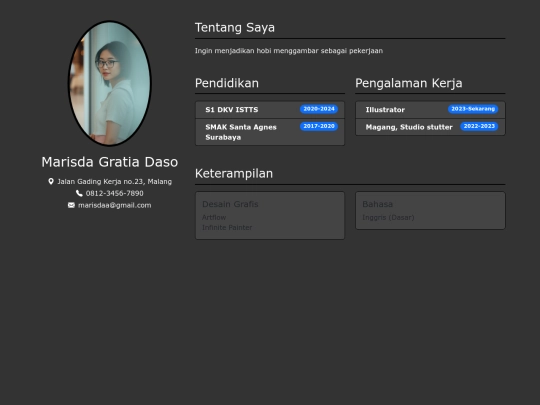Click address text Jalan Gading Kerja no.23, Malang
This screenshot has height=405, width=540.
tap(114, 181)
